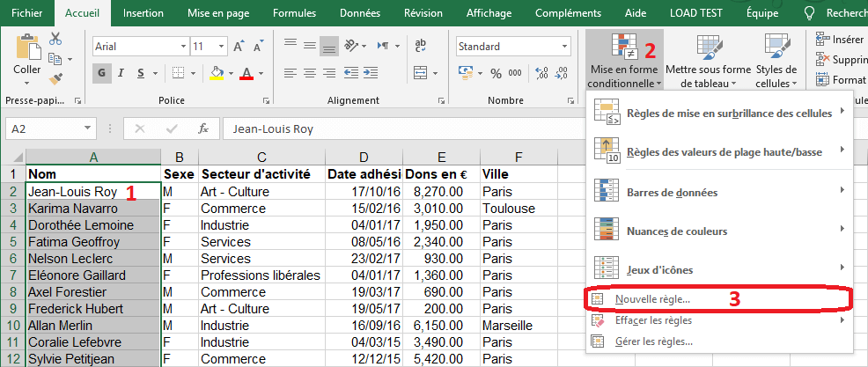This screenshot has height=367, width=868.
Task: Click the scissors Cut icon
Action: [55, 39]
